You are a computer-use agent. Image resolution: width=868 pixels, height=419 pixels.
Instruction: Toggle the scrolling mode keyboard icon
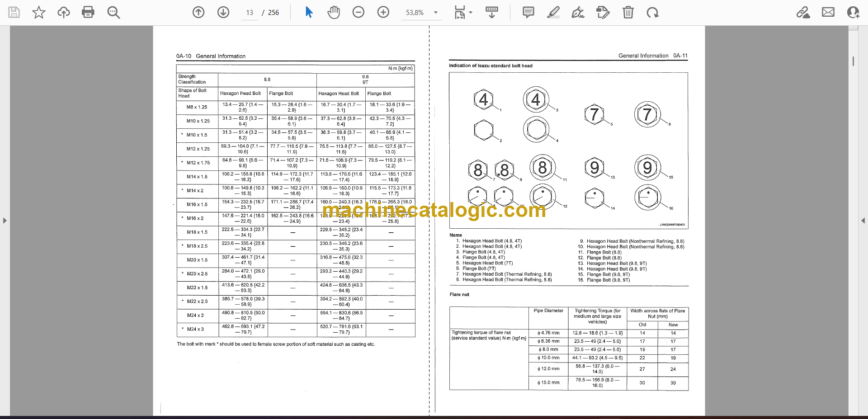tap(492, 12)
